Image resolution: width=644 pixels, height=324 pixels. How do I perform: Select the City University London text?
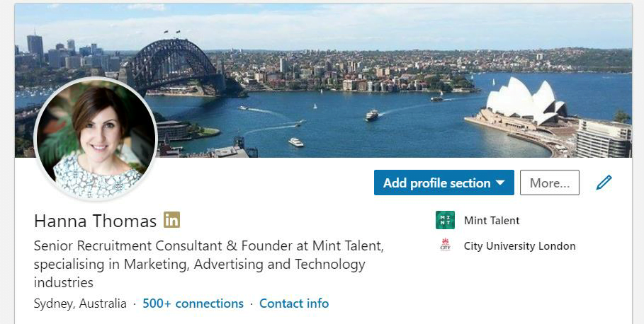pyautogui.click(x=519, y=246)
